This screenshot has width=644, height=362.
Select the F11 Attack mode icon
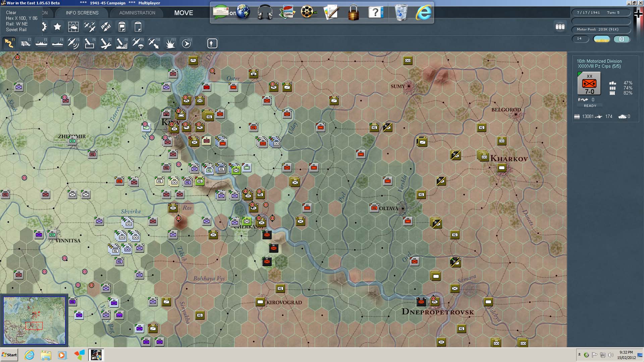click(x=170, y=43)
